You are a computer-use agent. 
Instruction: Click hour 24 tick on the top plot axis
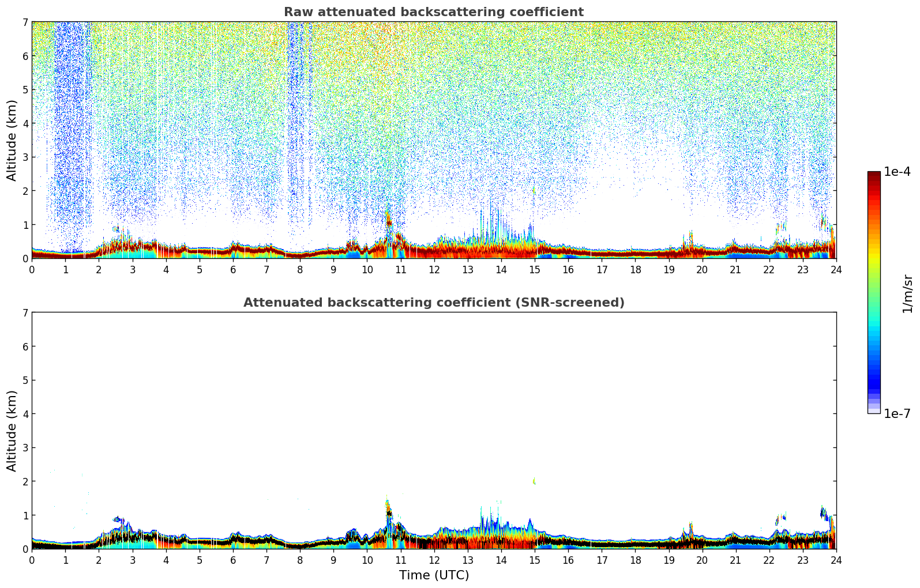tap(836, 270)
